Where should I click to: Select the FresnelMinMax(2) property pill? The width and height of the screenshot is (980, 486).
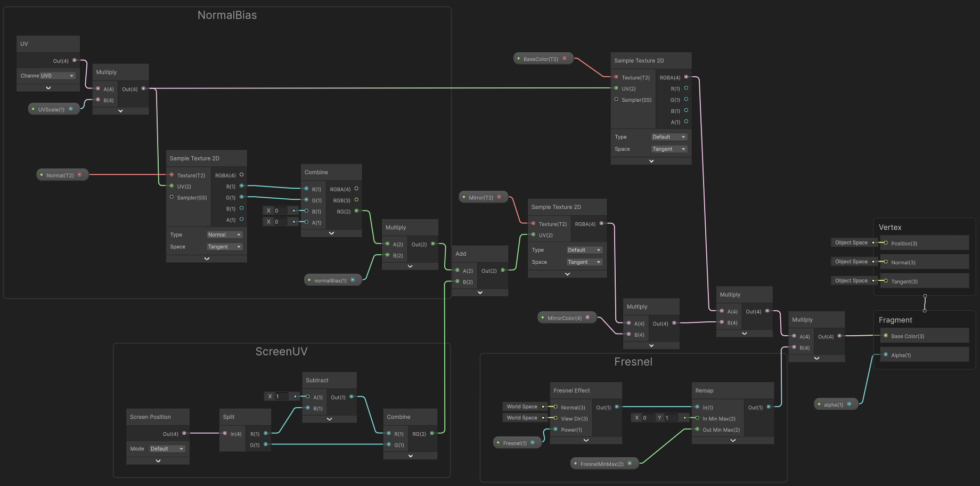coord(603,464)
